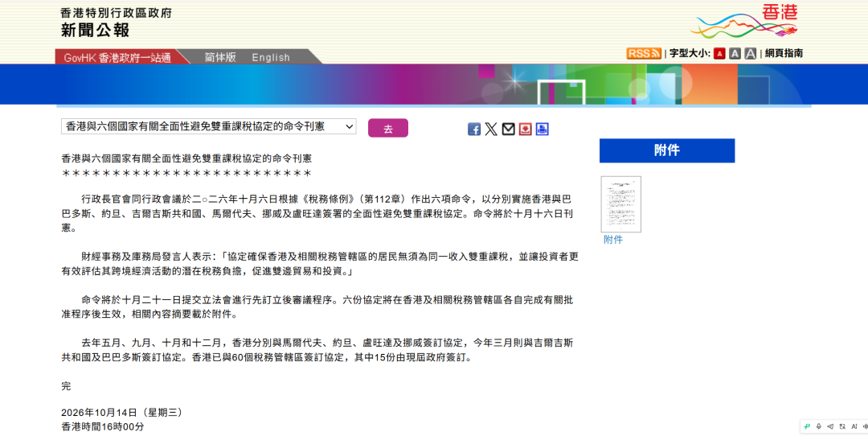The width and height of the screenshot is (868, 436).
Task: Email this press release via envelope icon
Action: 508,129
